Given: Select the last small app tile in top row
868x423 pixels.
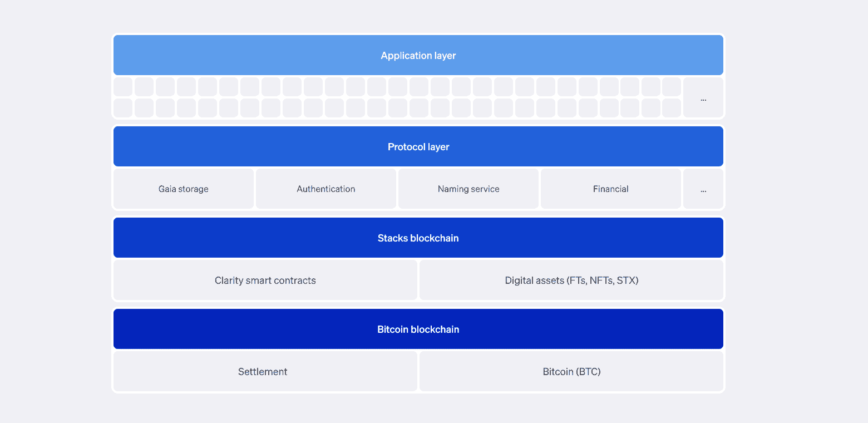Looking at the screenshot, I should tap(672, 87).
